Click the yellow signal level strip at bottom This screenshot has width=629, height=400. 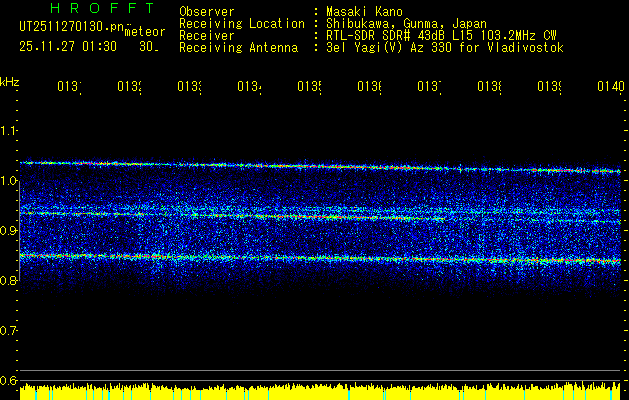320,390
